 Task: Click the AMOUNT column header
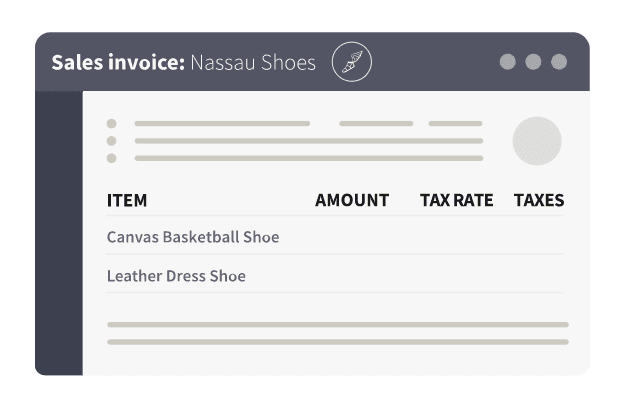click(x=352, y=200)
